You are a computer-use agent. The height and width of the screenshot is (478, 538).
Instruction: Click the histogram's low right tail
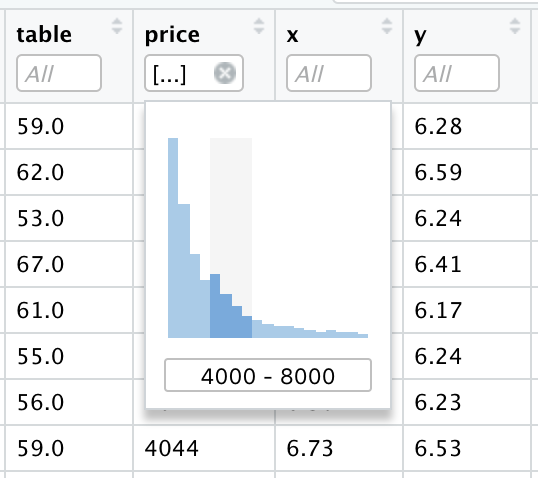click(310, 331)
